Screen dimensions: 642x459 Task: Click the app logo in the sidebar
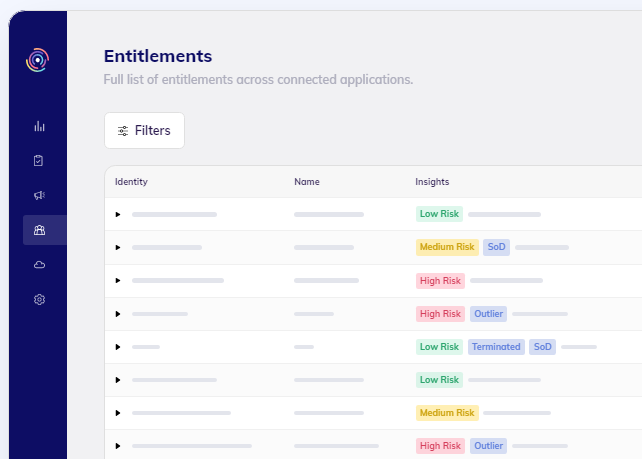coord(38,61)
